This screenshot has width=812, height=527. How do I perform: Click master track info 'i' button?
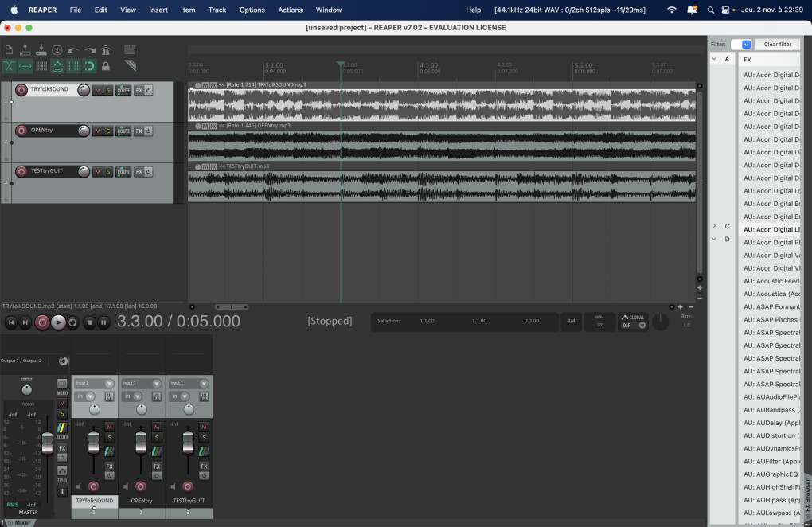click(x=62, y=491)
